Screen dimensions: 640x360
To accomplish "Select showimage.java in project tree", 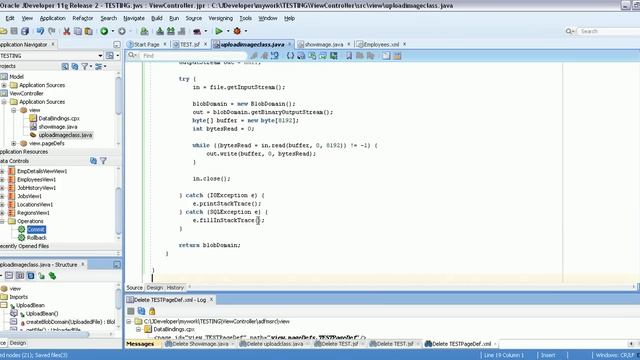I will click(x=58, y=127).
